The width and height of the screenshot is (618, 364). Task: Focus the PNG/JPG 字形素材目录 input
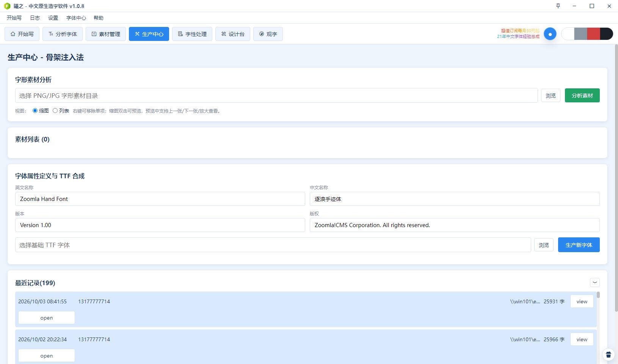coord(276,96)
